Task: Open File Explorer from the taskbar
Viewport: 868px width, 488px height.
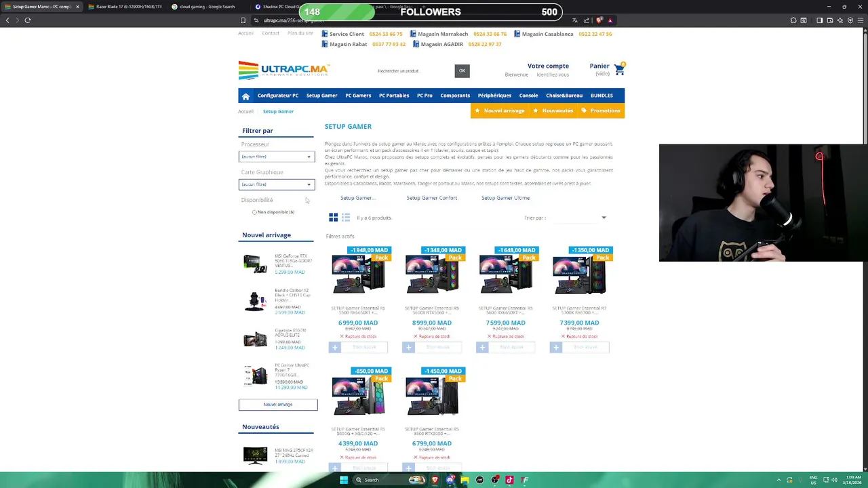Action: coord(465,480)
